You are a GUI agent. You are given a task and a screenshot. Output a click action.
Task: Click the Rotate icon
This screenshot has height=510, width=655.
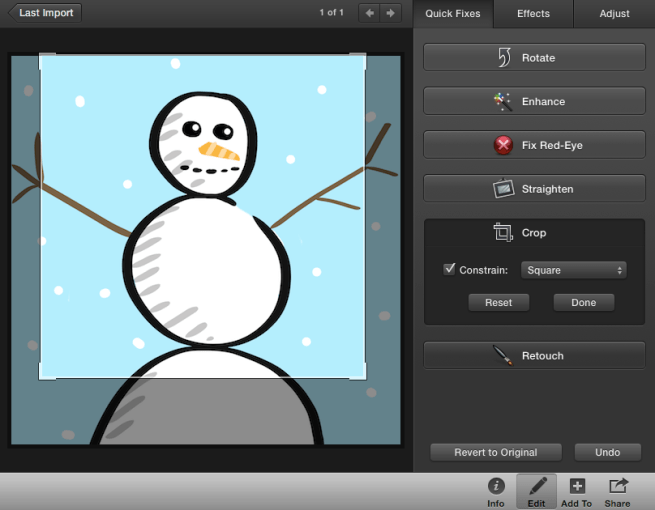click(x=505, y=58)
